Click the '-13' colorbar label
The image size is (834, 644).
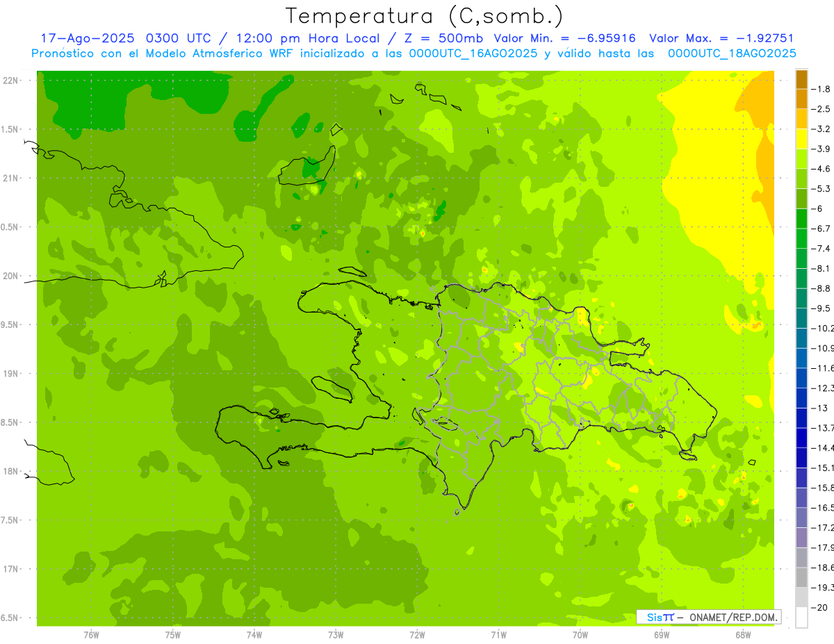click(819, 408)
